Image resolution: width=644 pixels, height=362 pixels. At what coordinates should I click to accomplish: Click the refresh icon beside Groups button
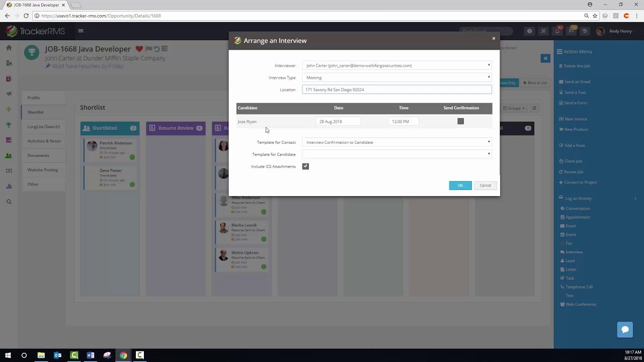(534, 108)
